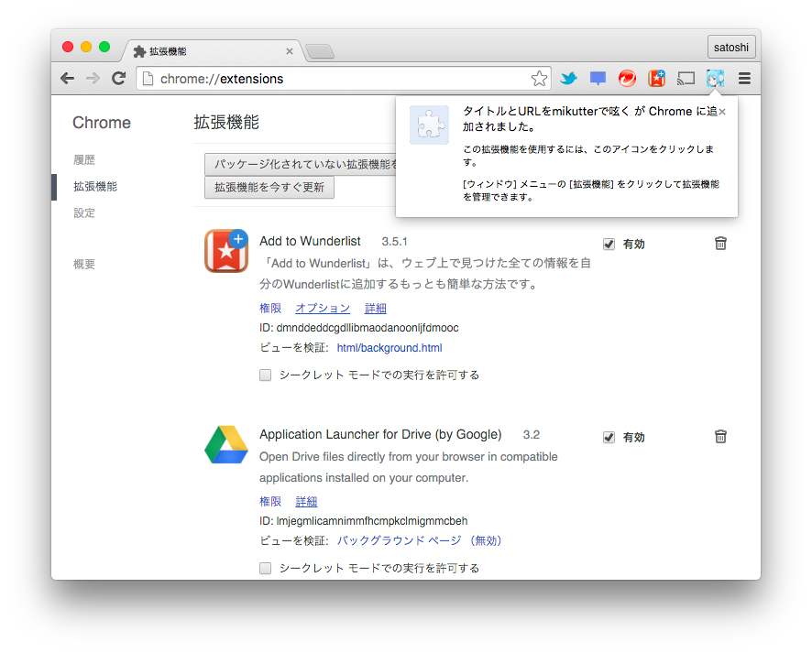Viewport: 812px width, 653px height.
Task: Open a new tab with the new-tab button
Action: click(x=320, y=51)
